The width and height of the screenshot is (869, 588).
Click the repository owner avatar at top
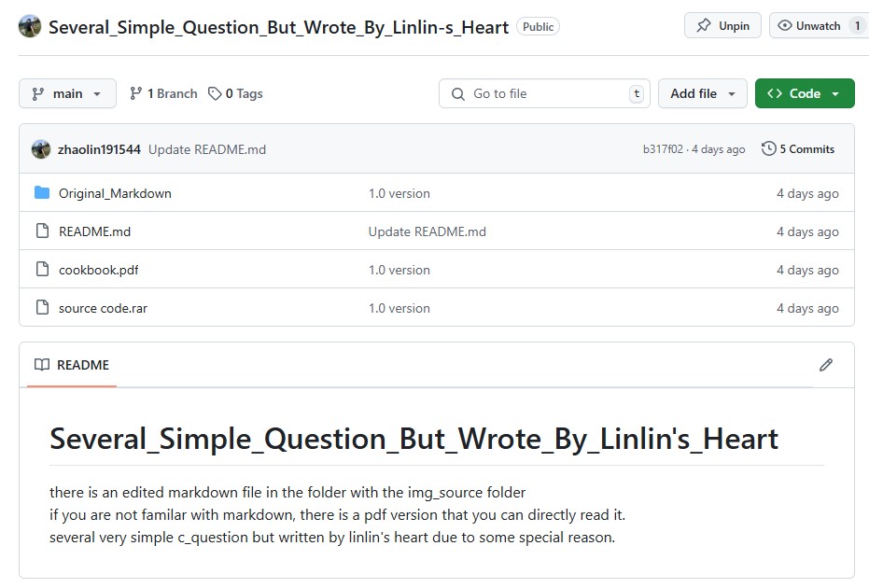click(x=30, y=26)
